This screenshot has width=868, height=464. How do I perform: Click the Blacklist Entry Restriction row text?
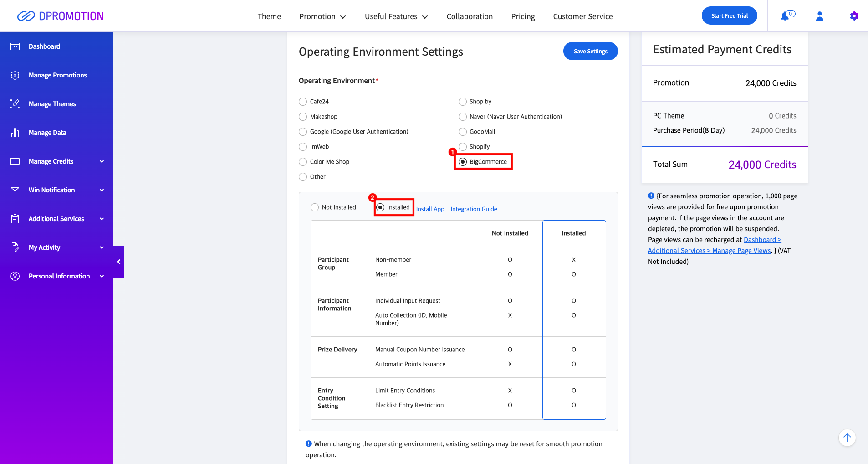[409, 405]
